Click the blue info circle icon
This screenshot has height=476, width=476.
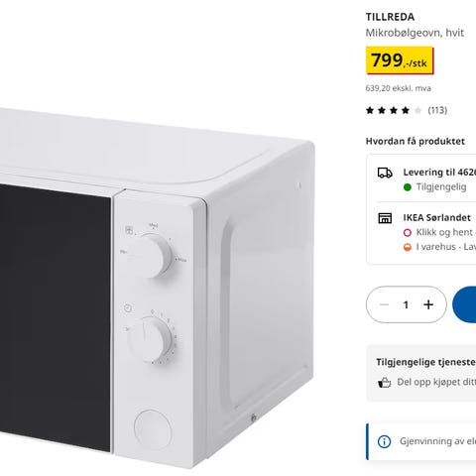(x=384, y=441)
